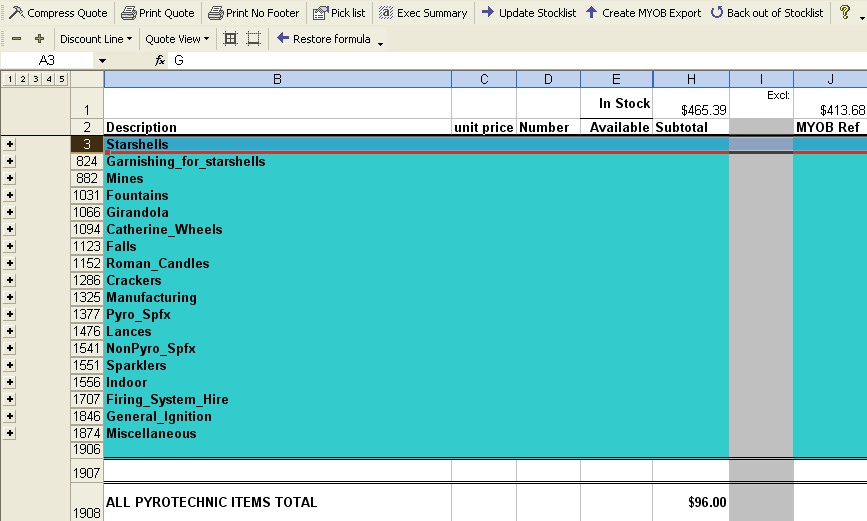Click the minus hide detail icon

(x=16, y=39)
